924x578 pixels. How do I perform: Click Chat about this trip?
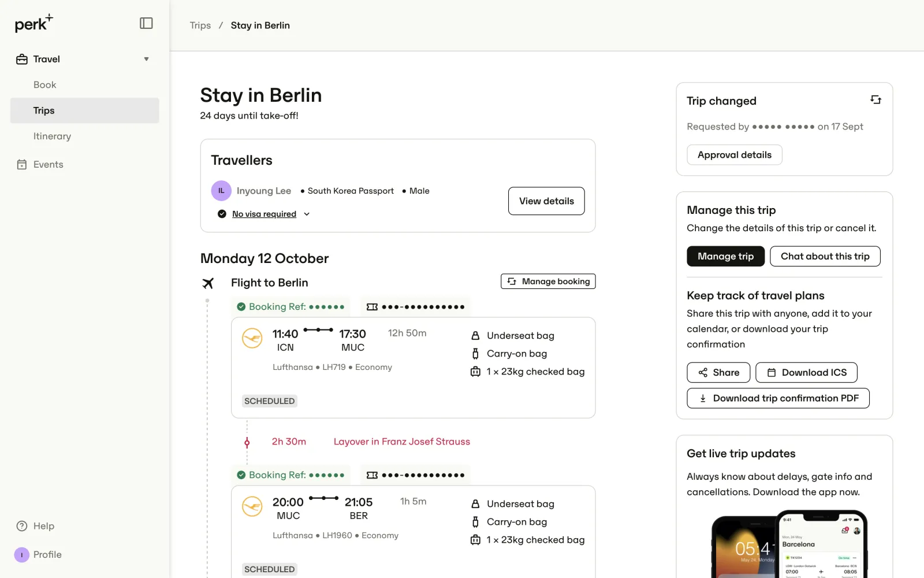pyautogui.click(x=825, y=256)
